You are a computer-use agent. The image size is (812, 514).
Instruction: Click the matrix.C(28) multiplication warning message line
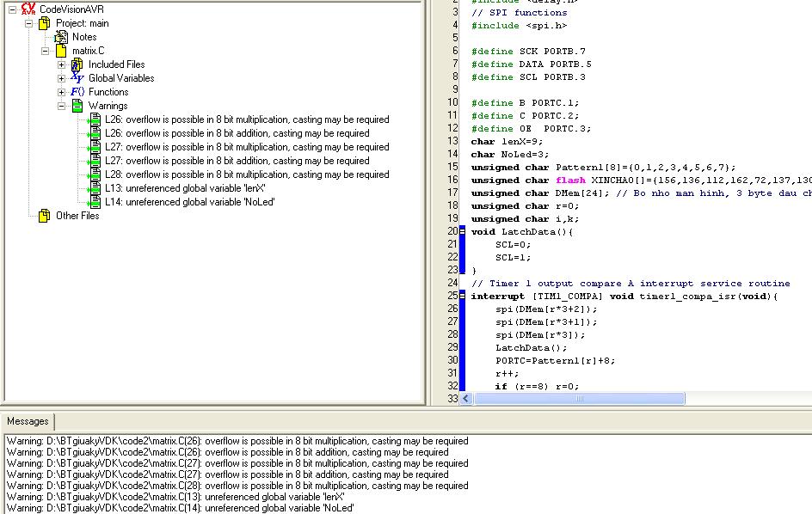tap(237, 486)
